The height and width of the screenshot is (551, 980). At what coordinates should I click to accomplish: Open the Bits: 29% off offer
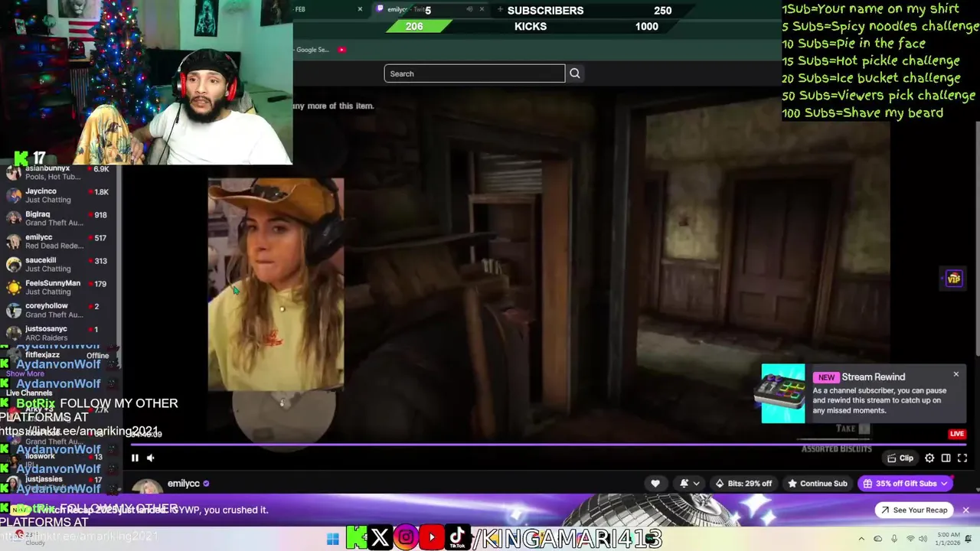click(x=743, y=484)
